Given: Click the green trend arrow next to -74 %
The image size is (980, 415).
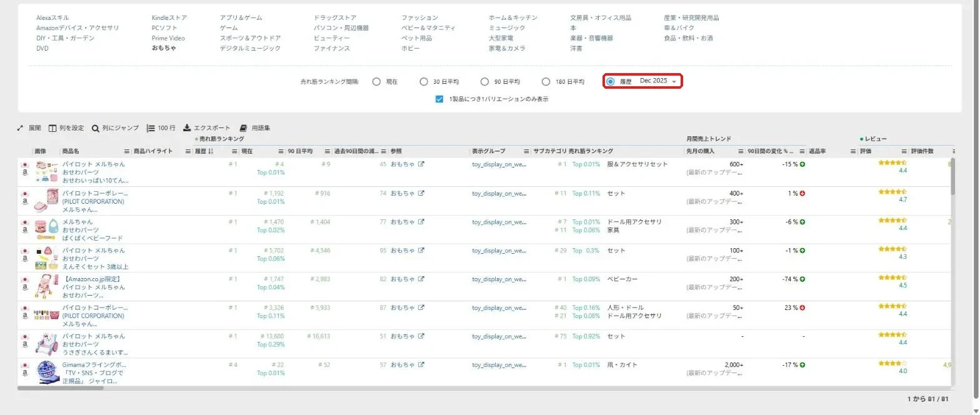Looking at the screenshot, I should (x=802, y=279).
